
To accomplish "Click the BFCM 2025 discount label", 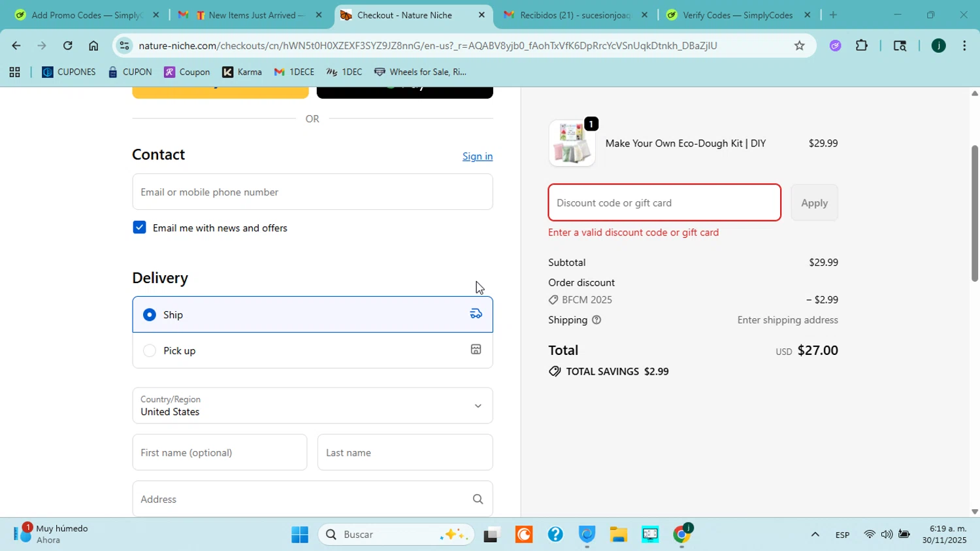I will click(x=587, y=300).
